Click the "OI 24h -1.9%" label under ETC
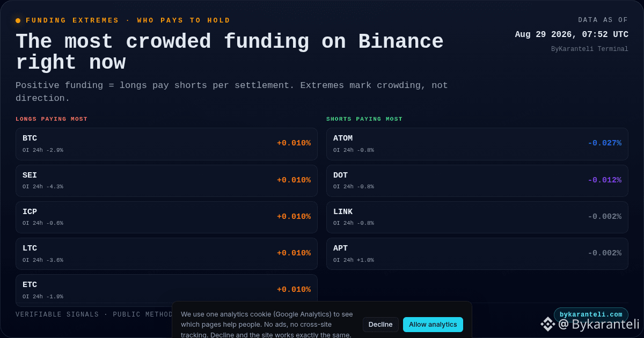 (43, 297)
